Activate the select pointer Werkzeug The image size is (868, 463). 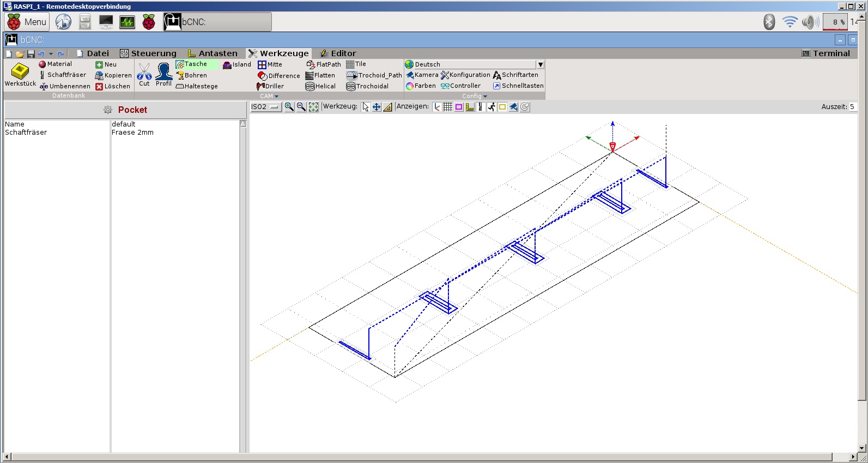tap(366, 107)
